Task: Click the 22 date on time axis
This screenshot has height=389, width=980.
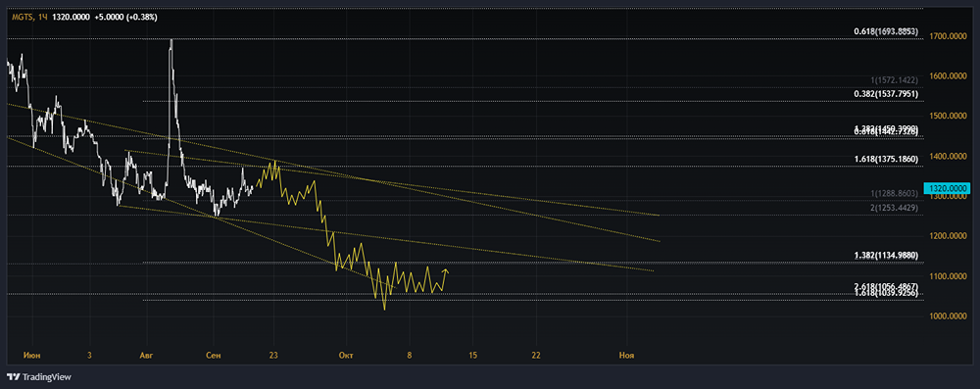Action: 536,356
